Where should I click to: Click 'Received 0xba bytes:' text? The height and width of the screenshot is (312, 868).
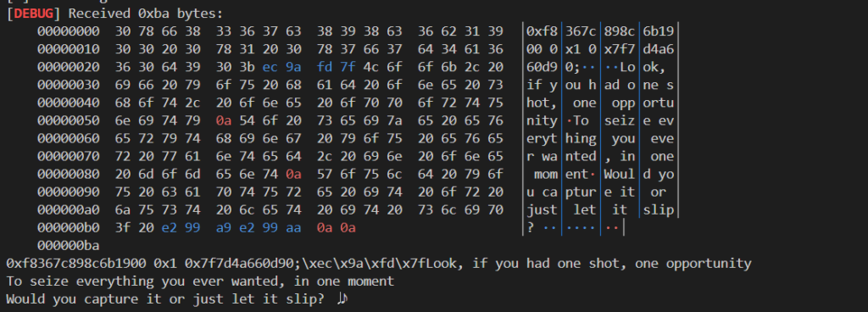click(146, 14)
